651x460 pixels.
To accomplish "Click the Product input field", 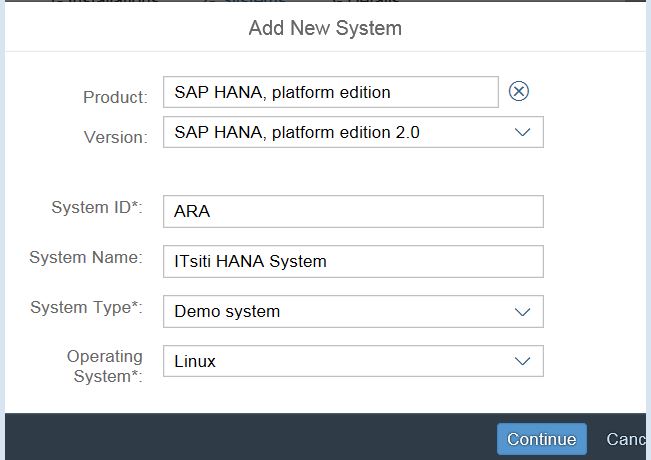I will pyautogui.click(x=330, y=92).
